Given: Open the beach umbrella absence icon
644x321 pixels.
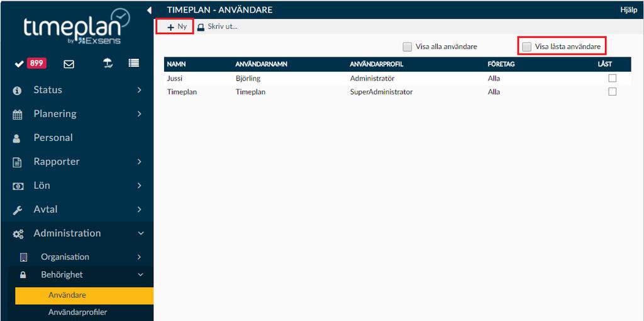Looking at the screenshot, I should point(108,64).
